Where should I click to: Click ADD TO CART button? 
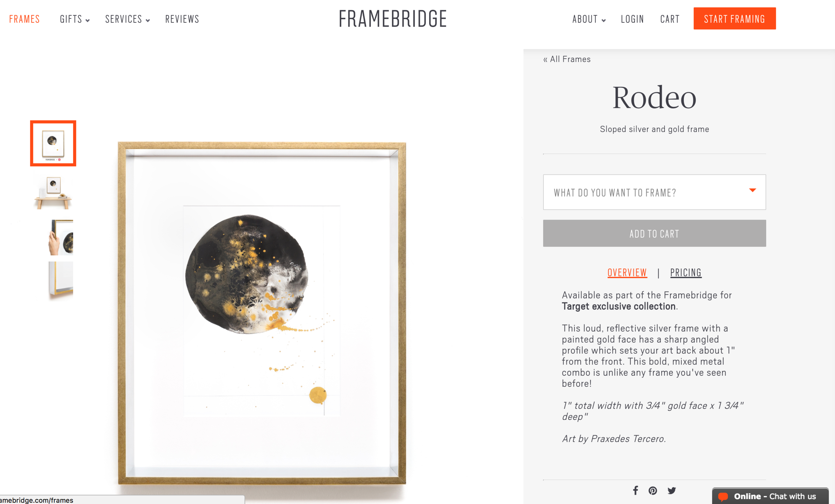tap(654, 234)
